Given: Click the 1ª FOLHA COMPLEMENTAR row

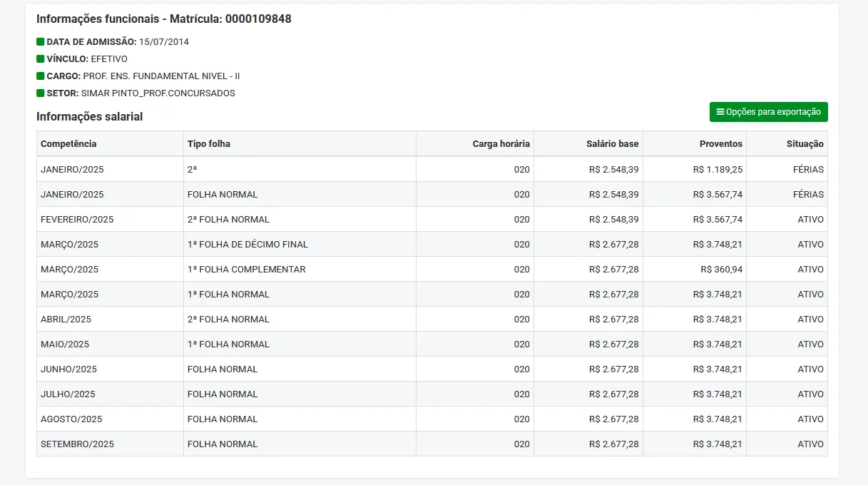Looking at the screenshot, I should pyautogui.click(x=246, y=270).
